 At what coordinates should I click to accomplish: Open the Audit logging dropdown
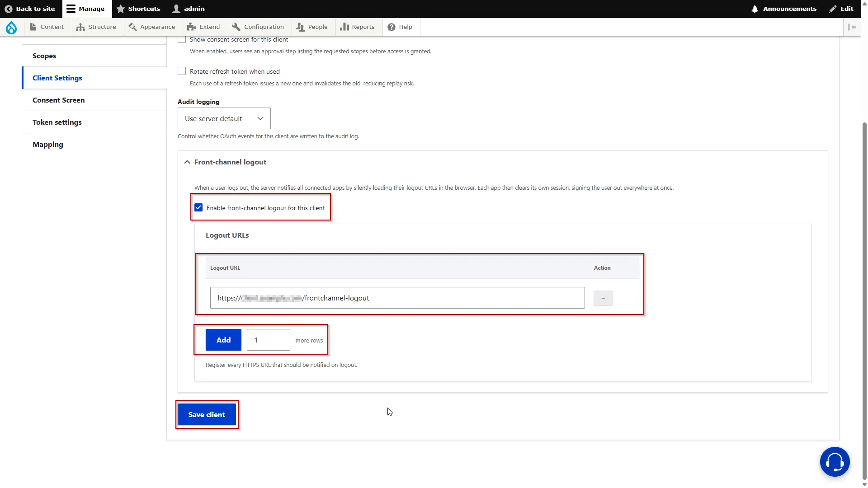point(224,119)
